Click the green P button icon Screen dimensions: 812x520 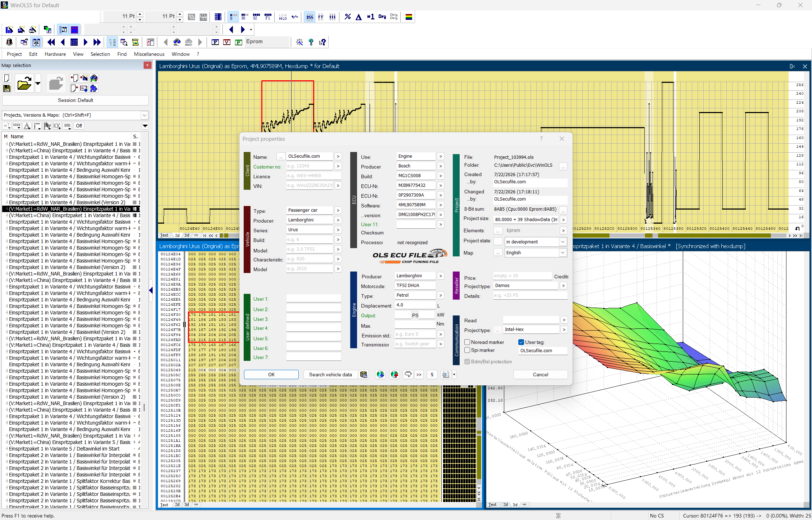(238, 42)
